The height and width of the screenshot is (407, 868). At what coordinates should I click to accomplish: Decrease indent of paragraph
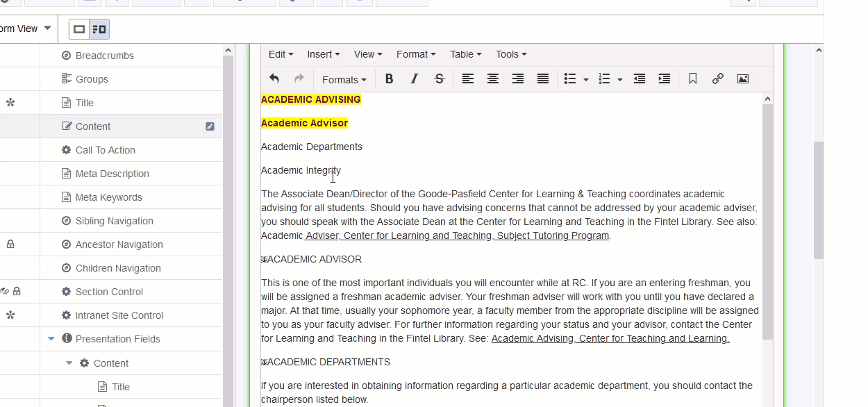640,79
